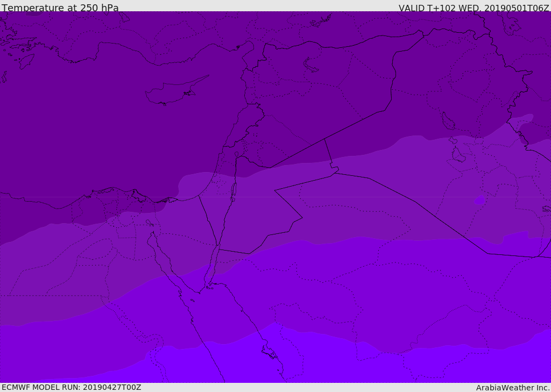Click the 'Temperature at 250 hPa' title text
The width and height of the screenshot is (551, 392).
60,8
